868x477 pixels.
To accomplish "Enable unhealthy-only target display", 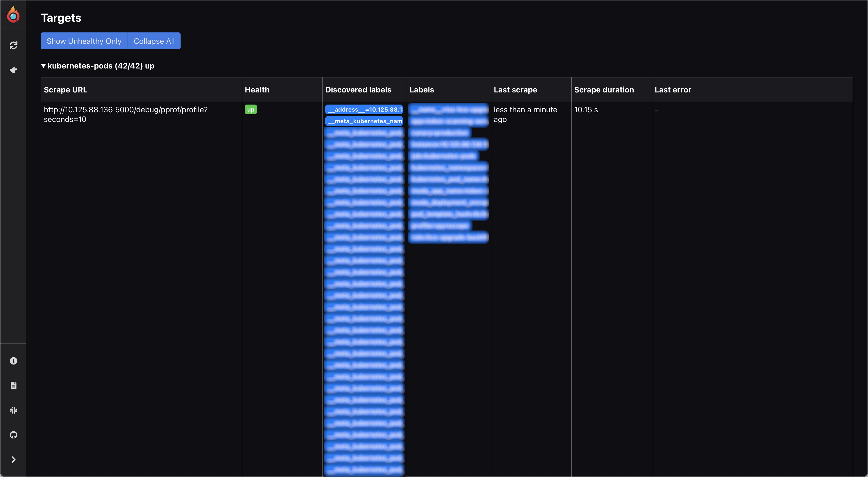I will 84,41.
